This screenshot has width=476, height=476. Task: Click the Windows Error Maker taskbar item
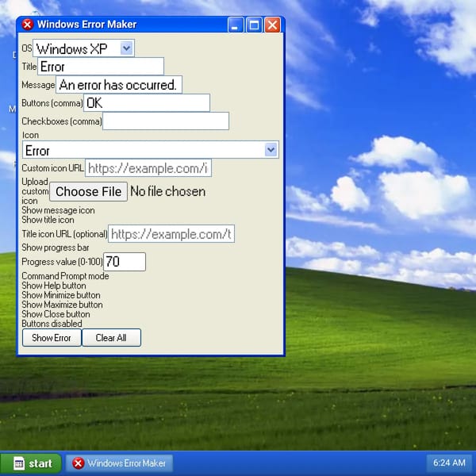point(119,463)
